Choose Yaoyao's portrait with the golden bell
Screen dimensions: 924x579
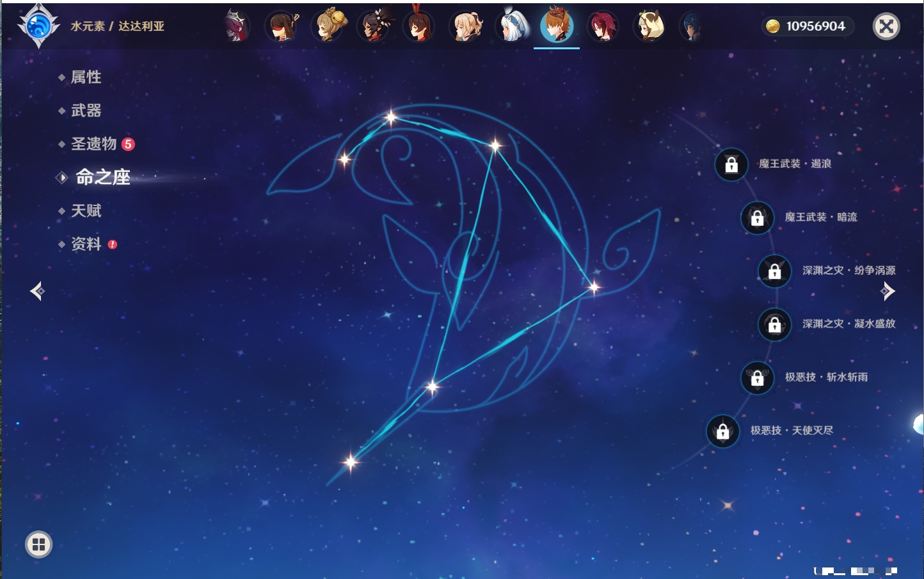pos(328,27)
